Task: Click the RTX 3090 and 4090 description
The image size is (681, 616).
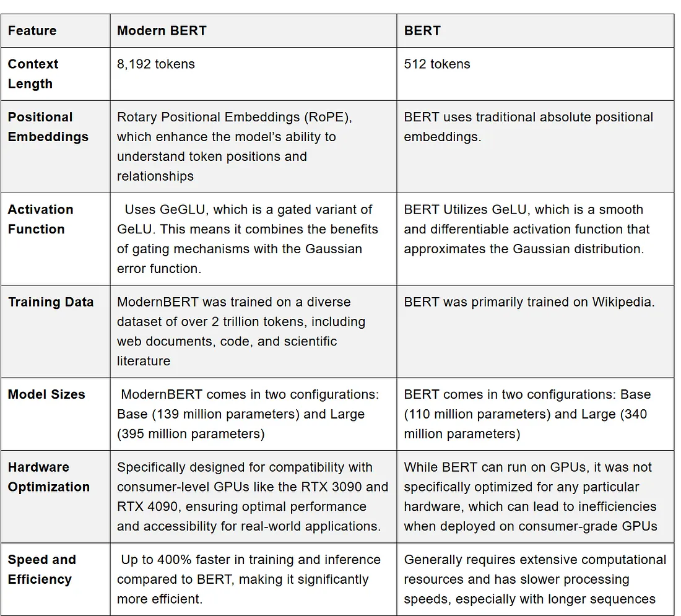Action: [x=253, y=497]
